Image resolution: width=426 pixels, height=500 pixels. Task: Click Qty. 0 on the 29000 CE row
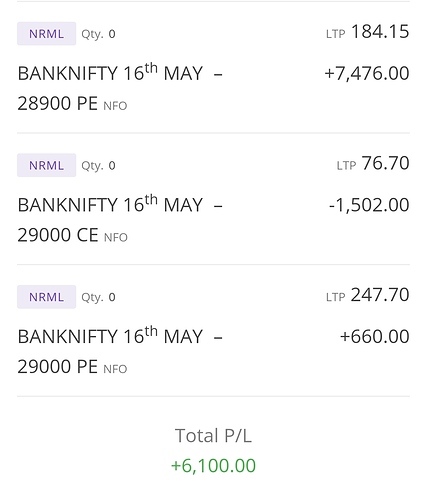(x=98, y=166)
